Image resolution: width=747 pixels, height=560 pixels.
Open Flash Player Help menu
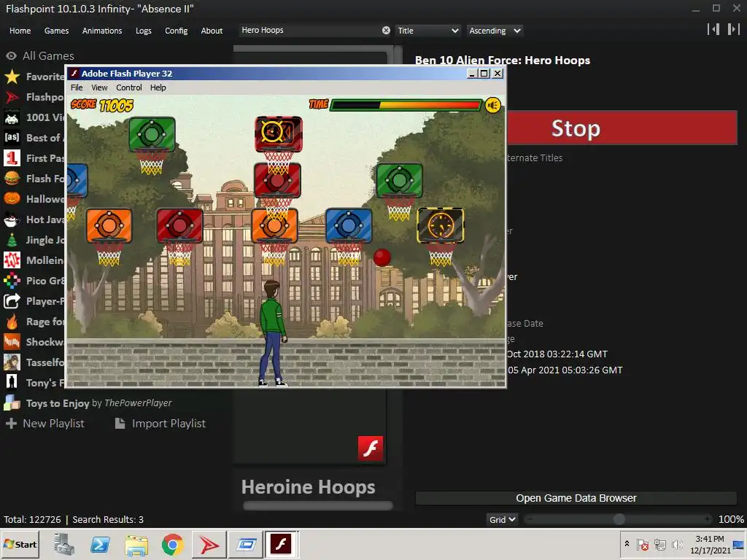click(158, 87)
